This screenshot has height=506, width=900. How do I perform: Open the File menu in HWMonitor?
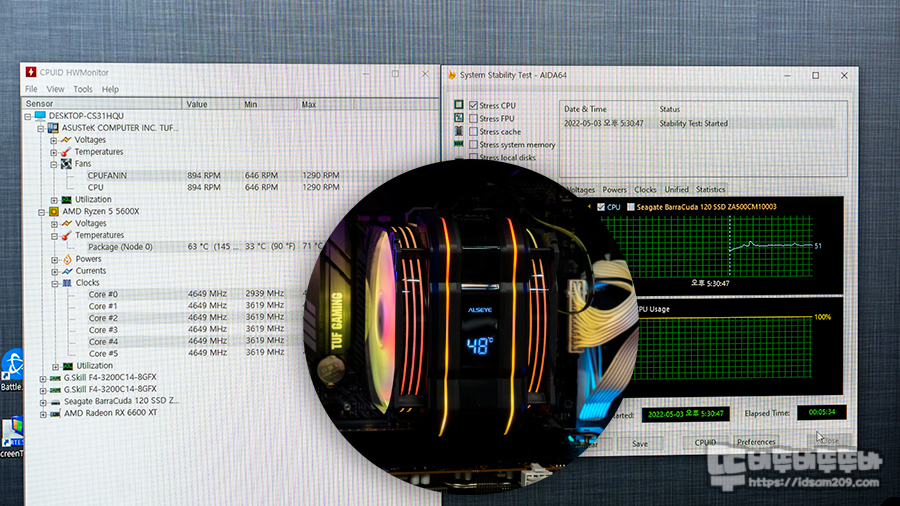[31, 89]
